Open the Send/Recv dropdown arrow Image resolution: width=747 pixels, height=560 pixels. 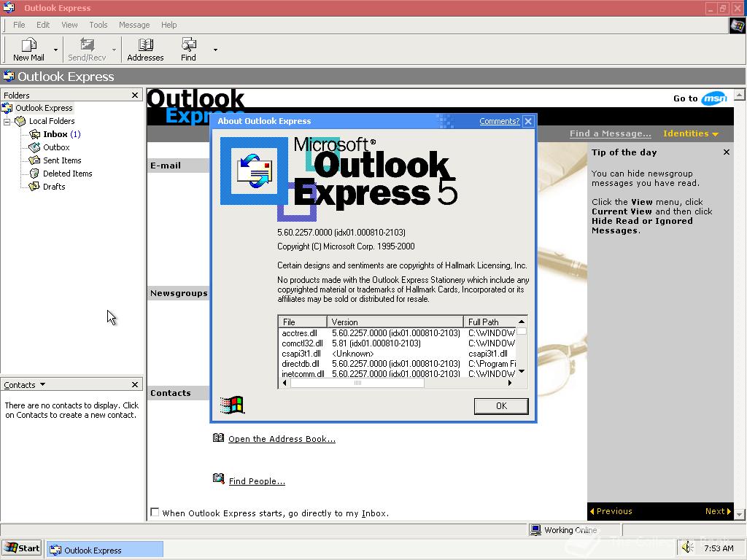click(x=114, y=50)
